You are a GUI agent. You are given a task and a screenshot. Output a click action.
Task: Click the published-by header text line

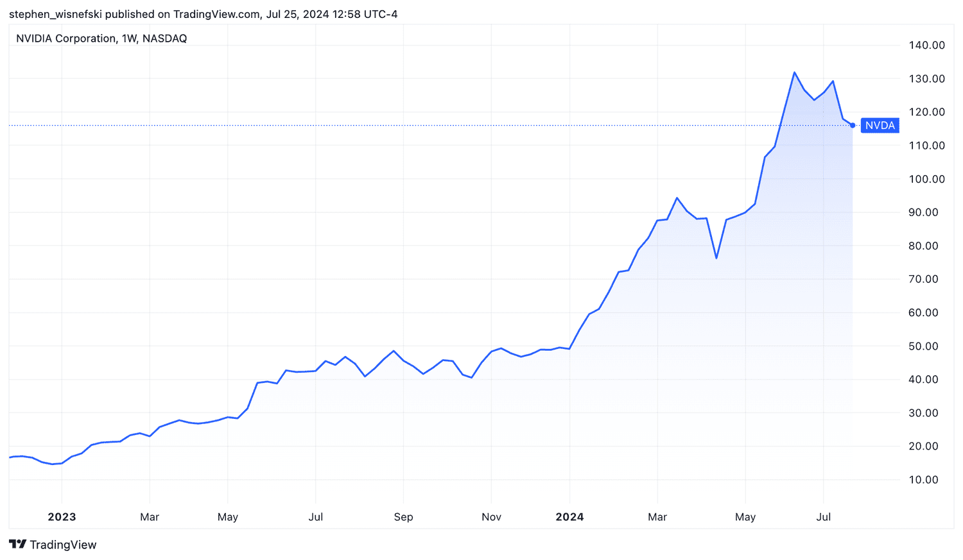[x=203, y=14]
